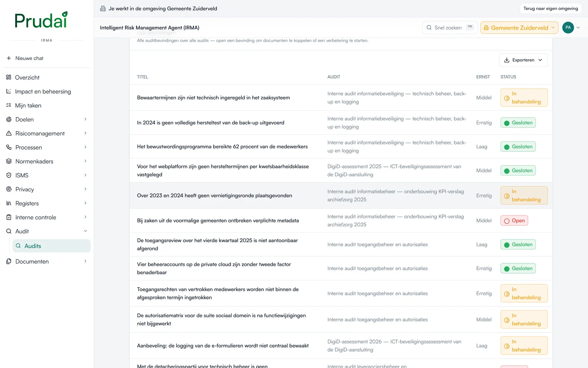Click the AUDIT column header
588x368 pixels.
pyautogui.click(x=334, y=77)
